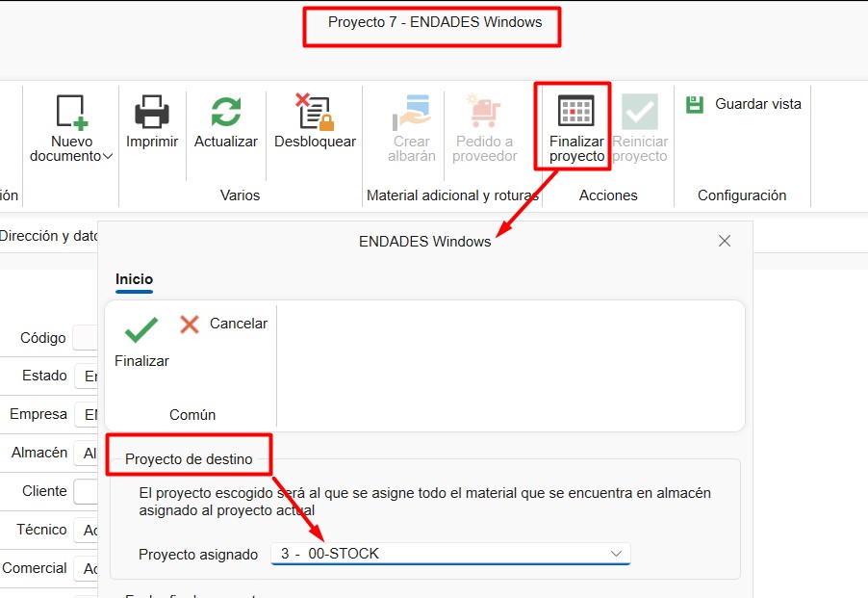Open the Proyecto asignado combo box
The height and width of the screenshot is (598, 868).
click(x=443, y=554)
